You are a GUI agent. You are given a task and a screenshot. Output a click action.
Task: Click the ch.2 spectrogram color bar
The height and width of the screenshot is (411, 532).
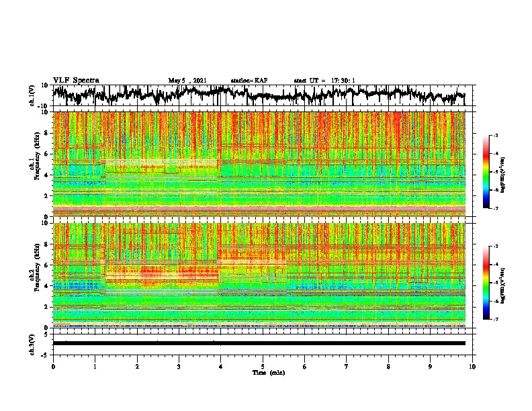click(486, 283)
